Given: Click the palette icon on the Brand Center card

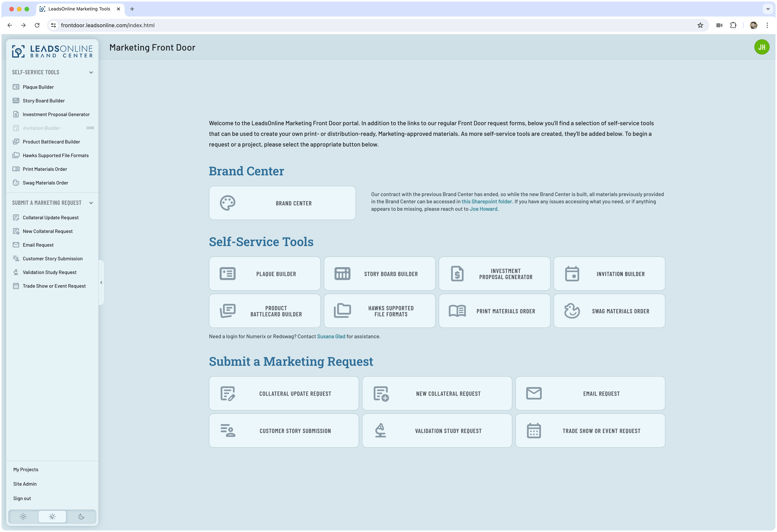Looking at the screenshot, I should click(228, 203).
